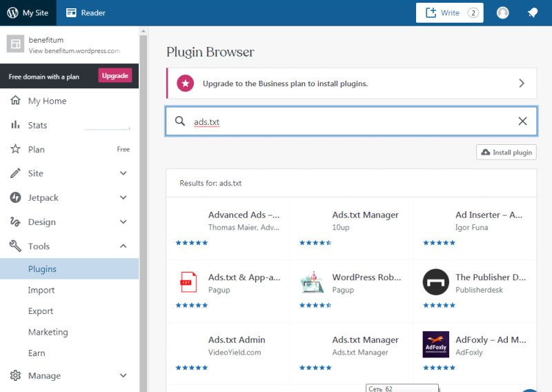Screen dimensions: 552x392
Task: Click the VideoYield.com author text
Action: 235,352
